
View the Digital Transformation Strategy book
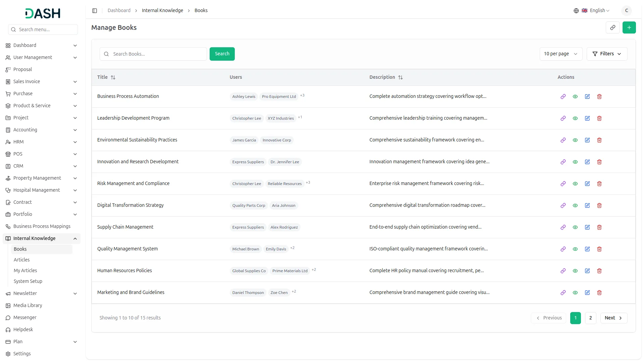point(575,205)
